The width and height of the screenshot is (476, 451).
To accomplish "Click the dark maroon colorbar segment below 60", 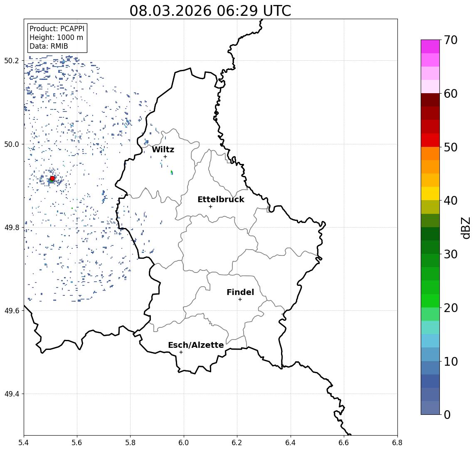I will pyautogui.click(x=430, y=100).
